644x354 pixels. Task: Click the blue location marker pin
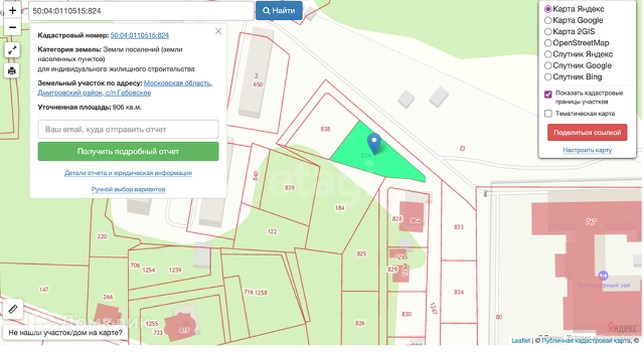(x=374, y=143)
